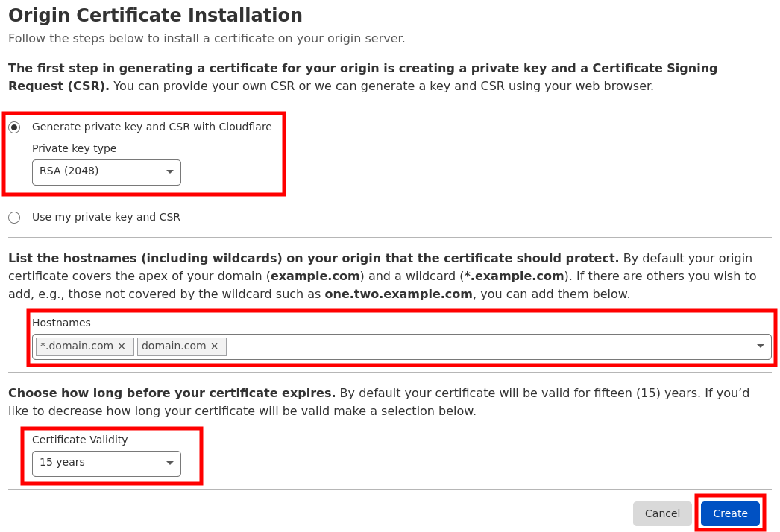The width and height of the screenshot is (780, 532).
Task: Click the "Hostnames" field label
Action: point(61,323)
